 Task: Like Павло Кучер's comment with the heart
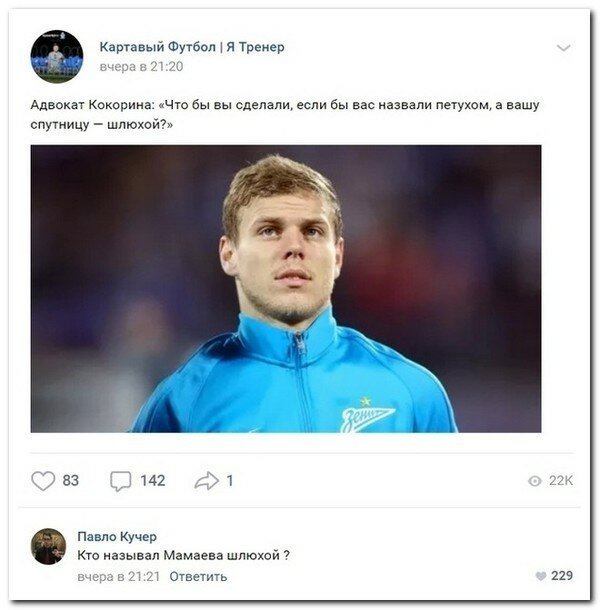pyautogui.click(x=541, y=576)
